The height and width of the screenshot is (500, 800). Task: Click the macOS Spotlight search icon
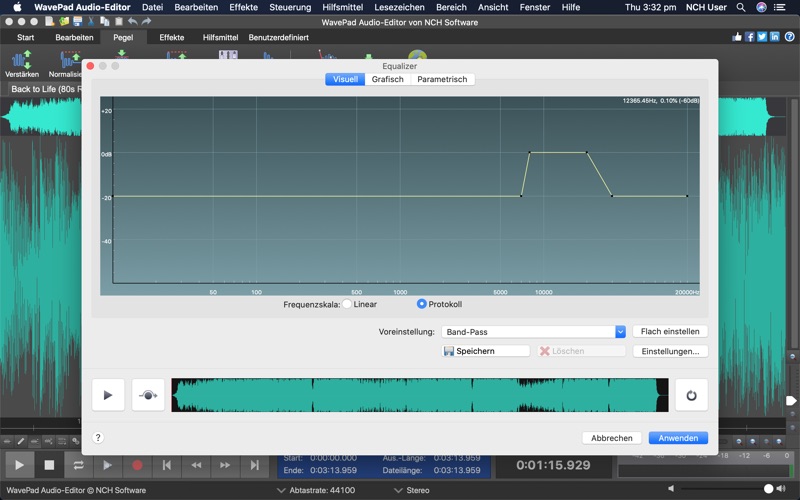[x=741, y=7]
